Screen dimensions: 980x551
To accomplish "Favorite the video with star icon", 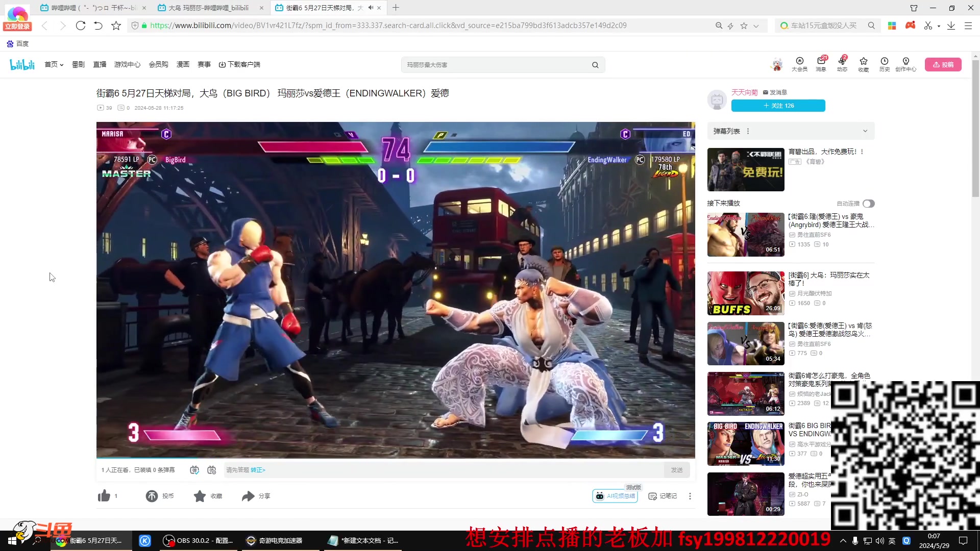I will click(200, 496).
